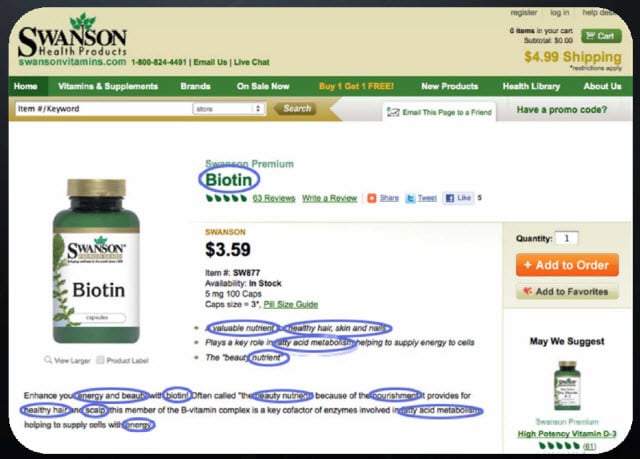Click the View Larger magnifier icon

tap(48, 360)
